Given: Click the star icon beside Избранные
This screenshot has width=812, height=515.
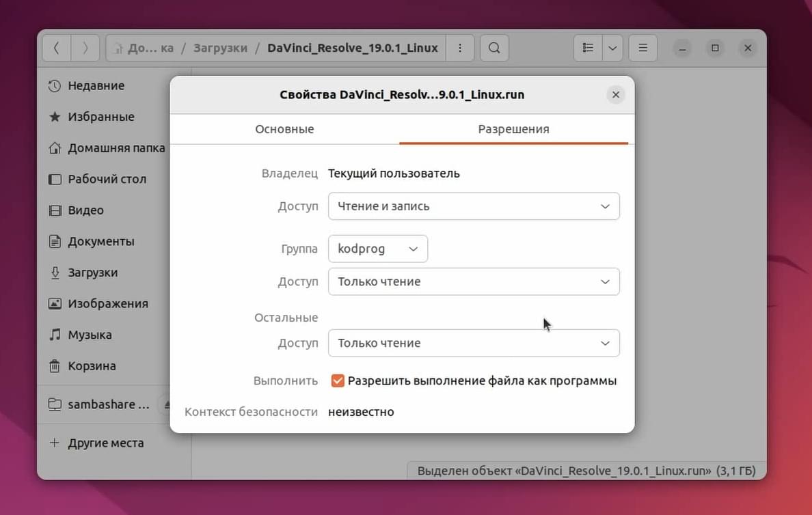Looking at the screenshot, I should point(55,117).
